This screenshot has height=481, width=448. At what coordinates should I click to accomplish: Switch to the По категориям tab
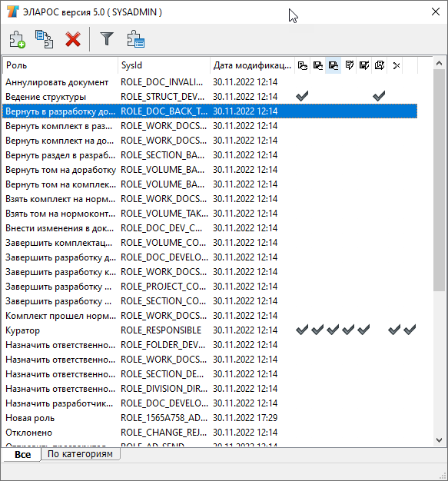coord(80,453)
